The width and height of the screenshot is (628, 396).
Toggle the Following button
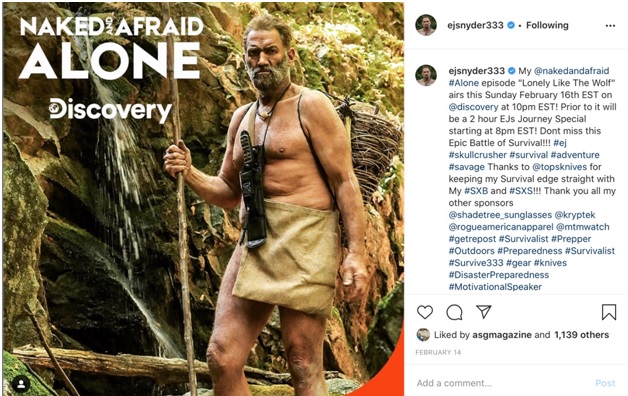[x=547, y=25]
